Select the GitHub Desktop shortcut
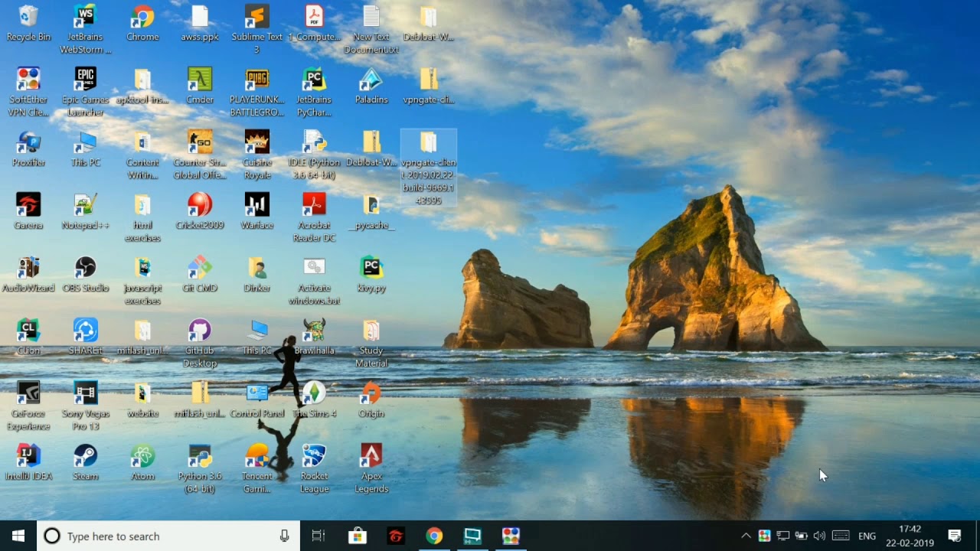This screenshot has width=980, height=551. (x=200, y=343)
